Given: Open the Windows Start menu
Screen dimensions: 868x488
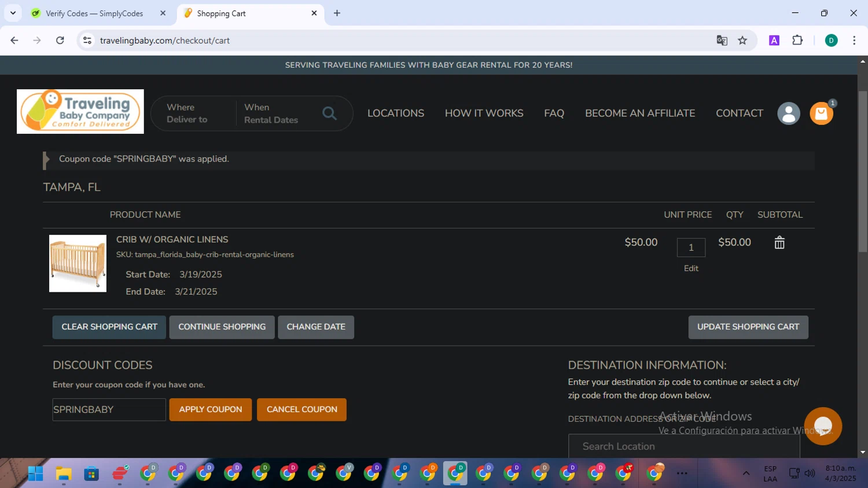Looking at the screenshot, I should click(35, 474).
